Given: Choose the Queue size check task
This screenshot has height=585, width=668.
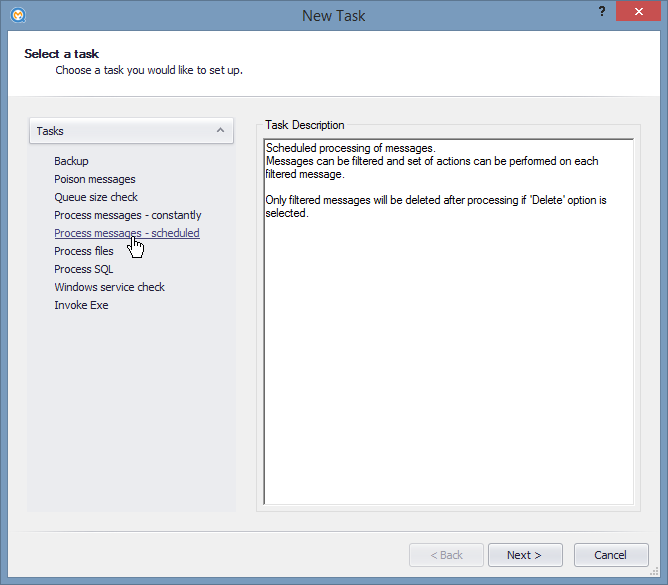Looking at the screenshot, I should click(96, 197).
